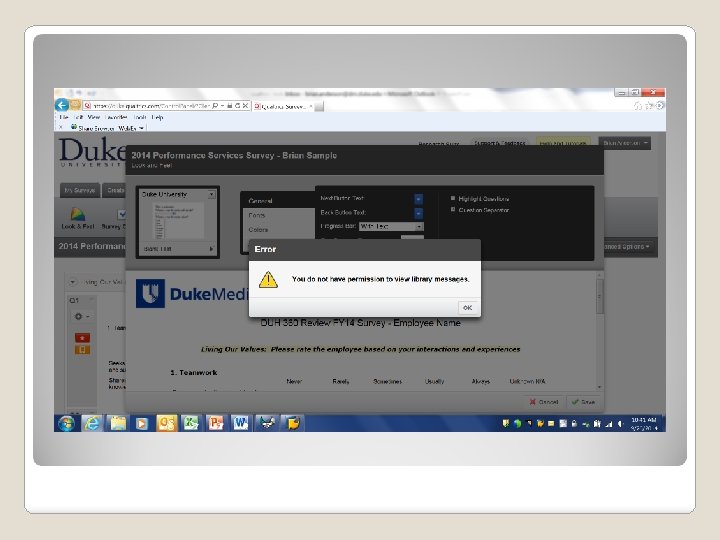720x540 pixels.
Task: Click the yellow Help and Tutorials button
Action: tap(563, 143)
